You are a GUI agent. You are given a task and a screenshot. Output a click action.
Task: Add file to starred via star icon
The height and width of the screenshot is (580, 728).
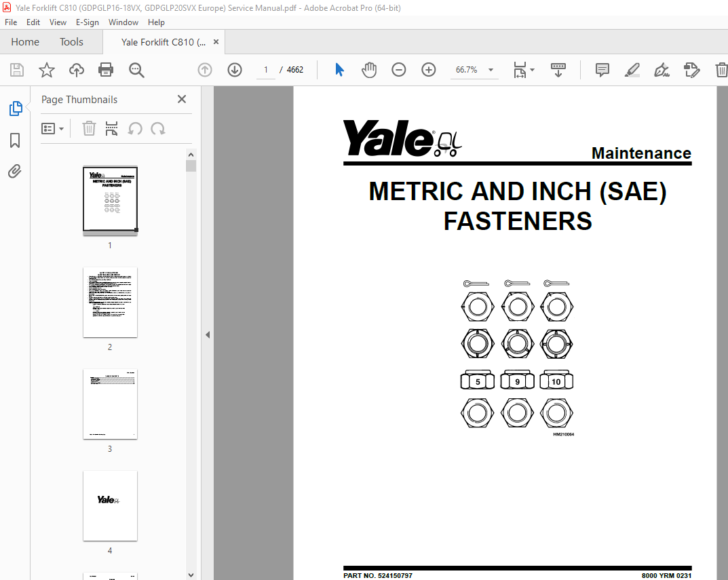tap(46, 70)
